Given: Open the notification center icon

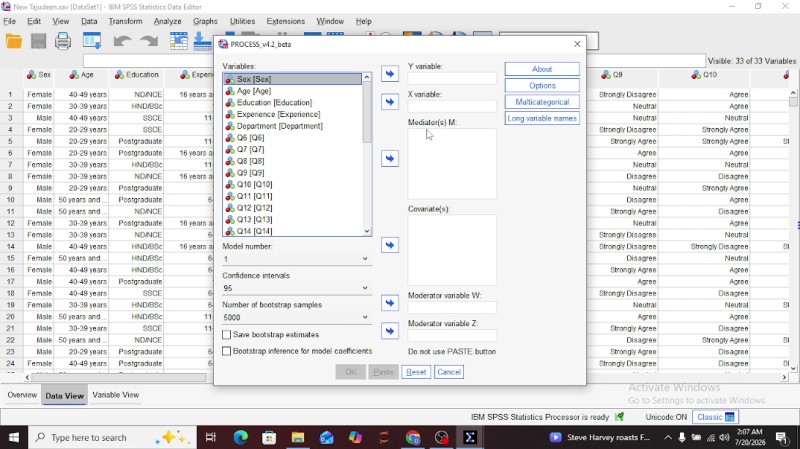Looking at the screenshot, I should click(782, 437).
